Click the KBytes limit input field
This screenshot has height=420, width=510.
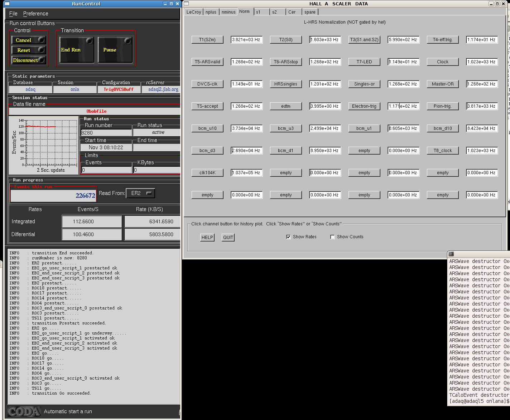coord(157,170)
